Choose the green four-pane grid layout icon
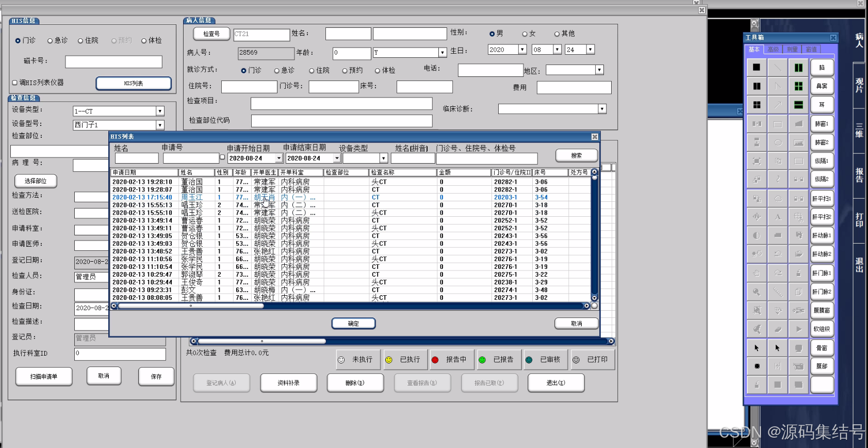 [x=798, y=86]
